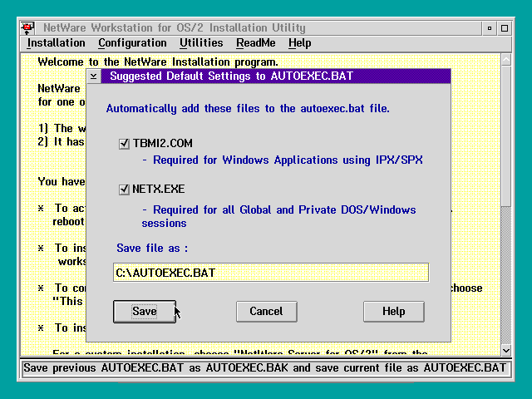The image size is (532, 399).
Task: Click 'Required for Windows Applications using IPX/SPX' text
Action: point(288,160)
